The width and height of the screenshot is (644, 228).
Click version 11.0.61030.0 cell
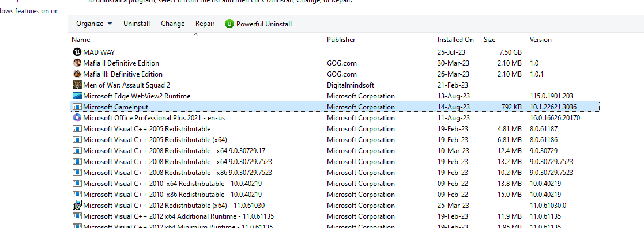(x=548, y=205)
